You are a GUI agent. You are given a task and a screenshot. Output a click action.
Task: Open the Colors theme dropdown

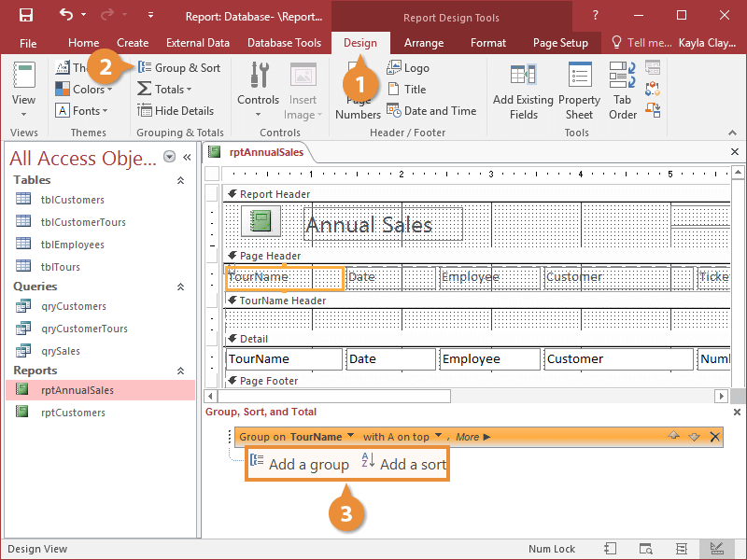click(84, 89)
